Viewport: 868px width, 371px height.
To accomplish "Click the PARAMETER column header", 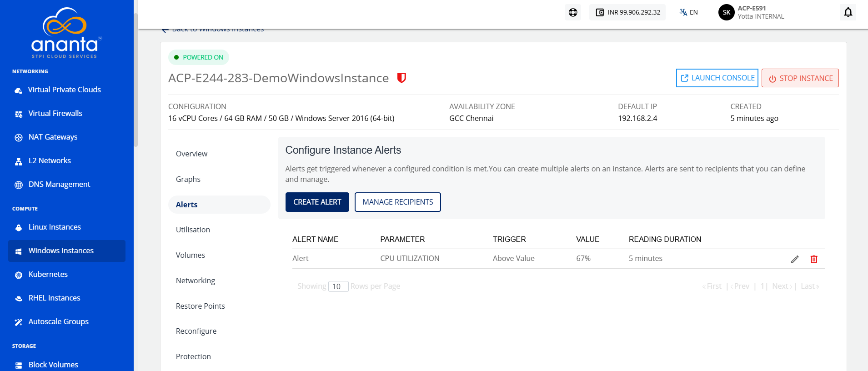I will (x=402, y=240).
